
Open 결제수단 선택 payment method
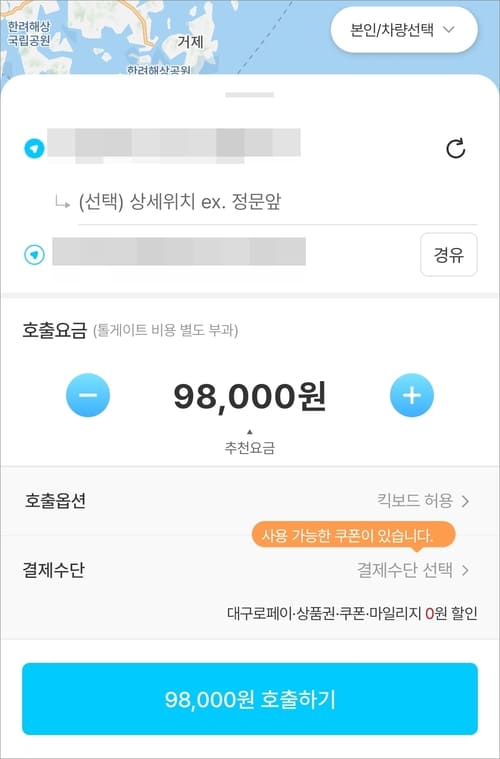(x=250, y=570)
